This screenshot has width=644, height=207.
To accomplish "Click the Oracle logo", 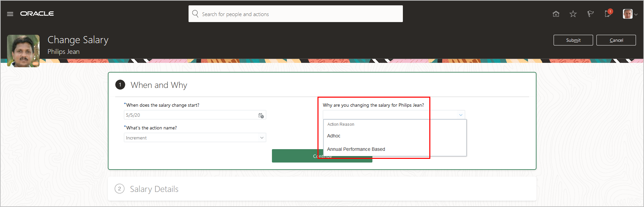I will pyautogui.click(x=37, y=14).
